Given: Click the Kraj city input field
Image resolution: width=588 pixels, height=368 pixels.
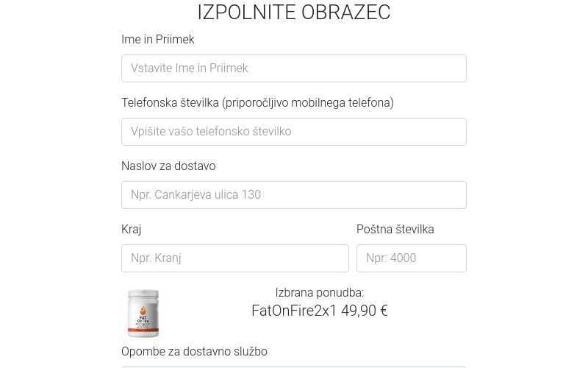Looking at the screenshot, I should pos(235,258).
